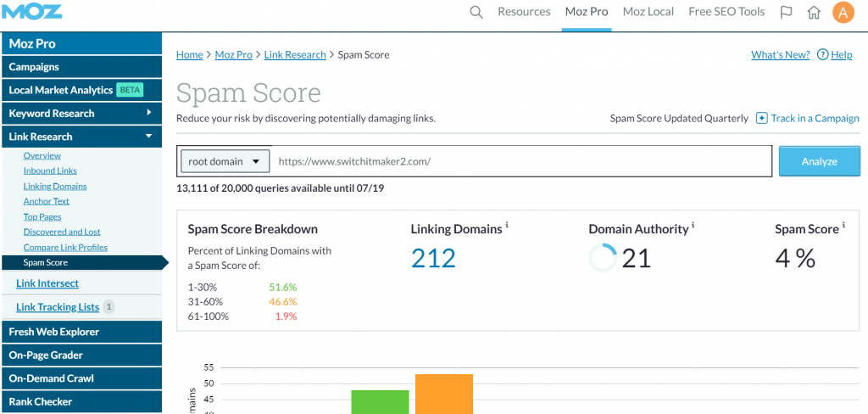The image size is (868, 414).
Task: Click the '13,111 of 20,000 queries available' text
Action: point(280,188)
